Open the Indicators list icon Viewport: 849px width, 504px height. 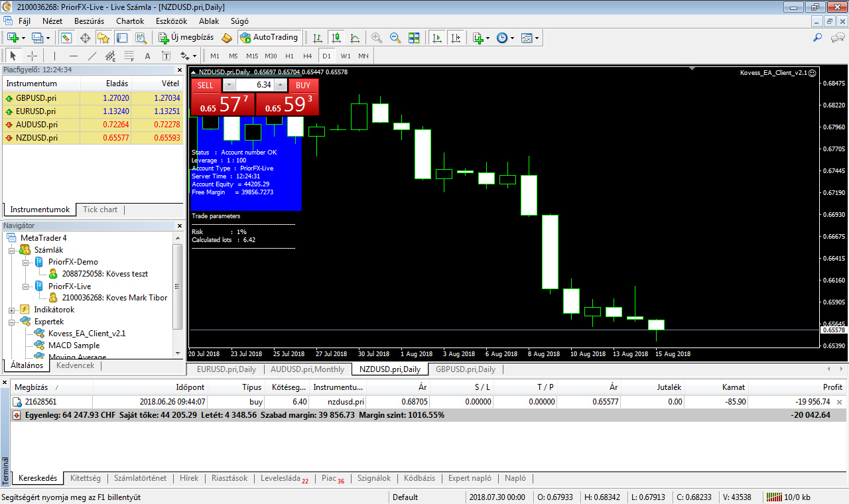click(478, 38)
